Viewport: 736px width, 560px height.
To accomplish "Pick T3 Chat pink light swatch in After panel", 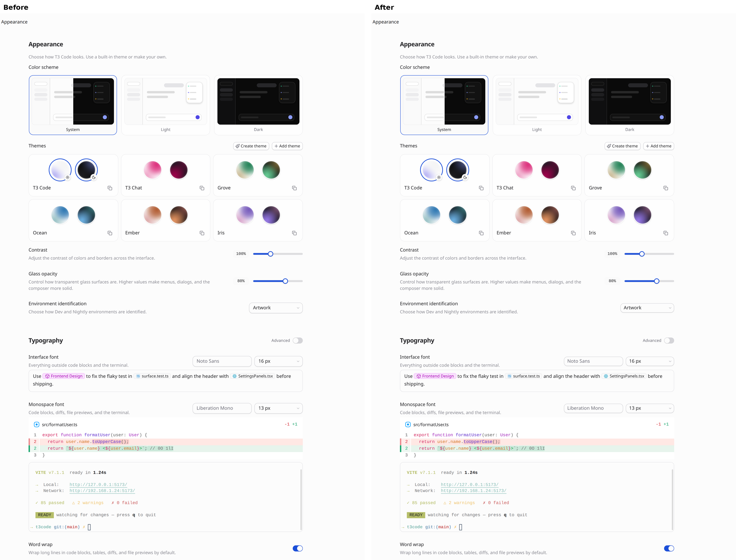I will click(524, 170).
